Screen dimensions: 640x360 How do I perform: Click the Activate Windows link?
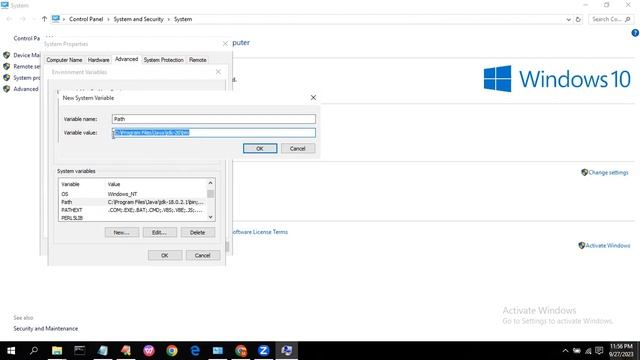pos(608,245)
